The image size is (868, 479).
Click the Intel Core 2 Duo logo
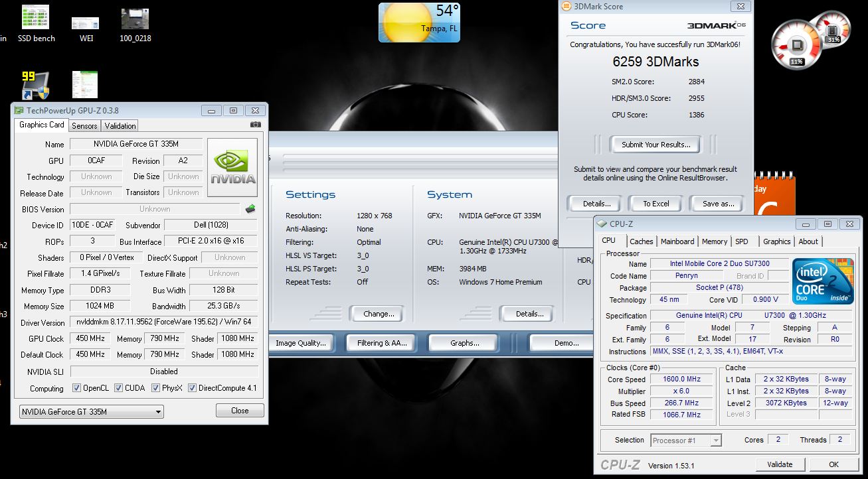823,281
